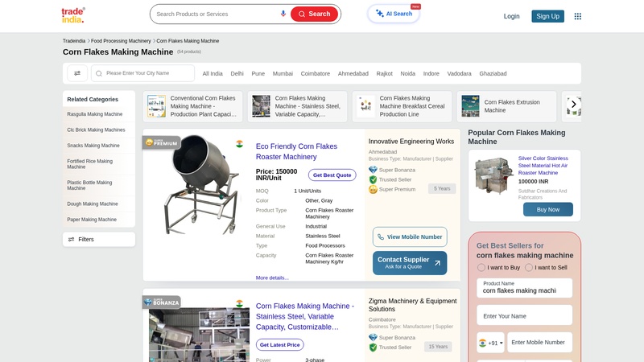Open Eco Friendly Corn Flakes Roaster Machinery title
This screenshot has height=362, width=644.
[x=296, y=151]
